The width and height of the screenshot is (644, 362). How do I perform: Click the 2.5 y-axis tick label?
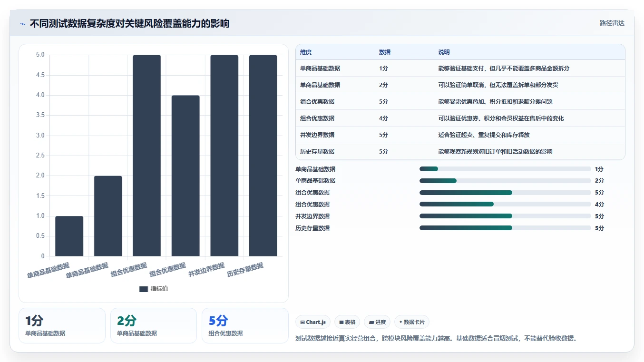pyautogui.click(x=40, y=156)
